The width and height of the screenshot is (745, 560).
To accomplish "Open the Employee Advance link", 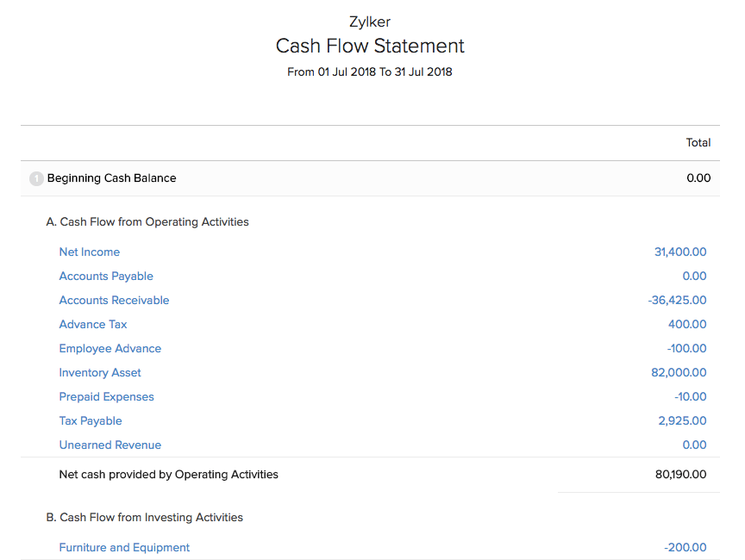I will pyautogui.click(x=110, y=349).
